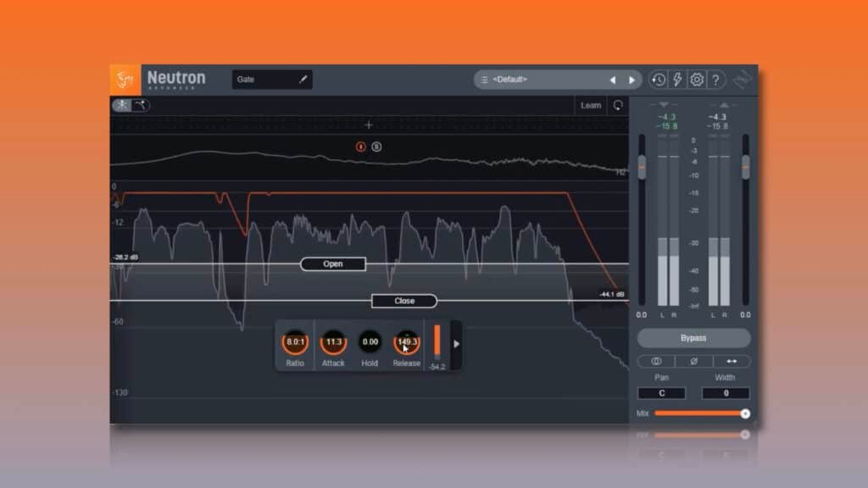Click the Width value field showing 0

coord(726,393)
